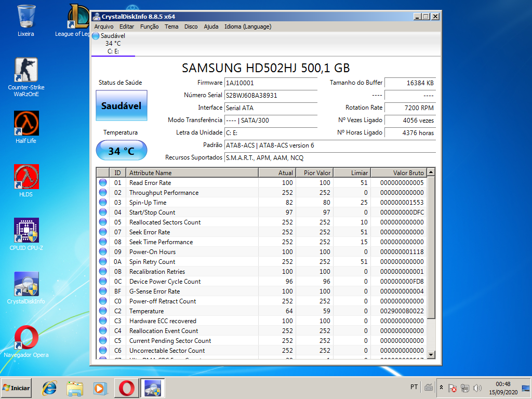The image size is (532, 399).
Task: Click the CrystalDiskInfo taskbar button
Action: tap(152, 388)
